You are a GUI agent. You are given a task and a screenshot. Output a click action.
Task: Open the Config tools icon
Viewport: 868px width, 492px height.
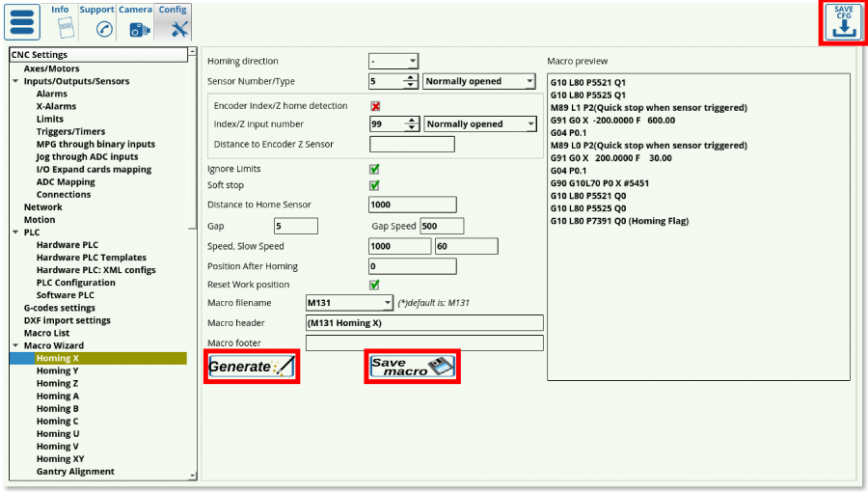coord(176,29)
